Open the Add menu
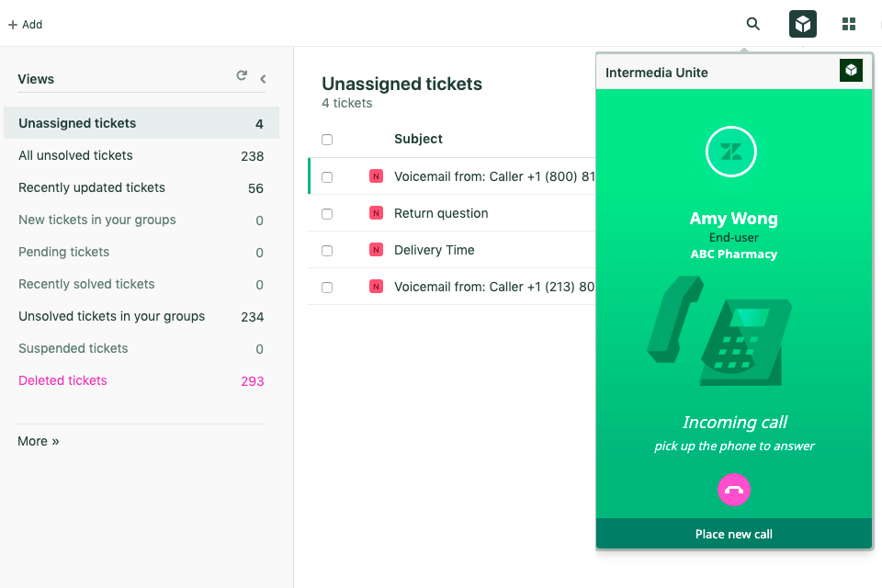This screenshot has height=588, width=882. click(x=26, y=25)
